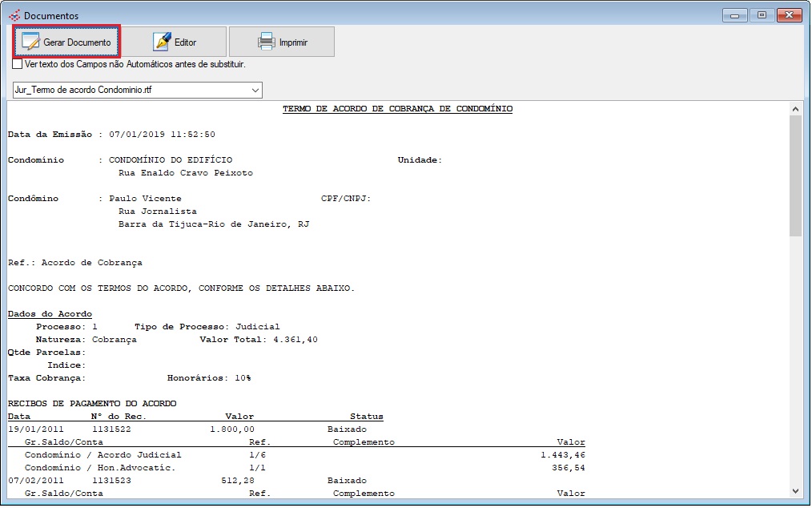
Task: Click the Documentos app icon in title bar
Action: pos(14,15)
